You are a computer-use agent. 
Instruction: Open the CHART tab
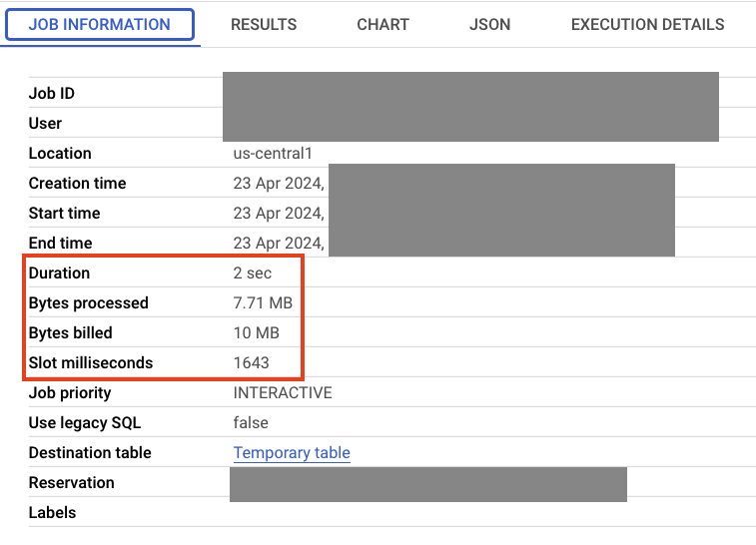(x=382, y=25)
